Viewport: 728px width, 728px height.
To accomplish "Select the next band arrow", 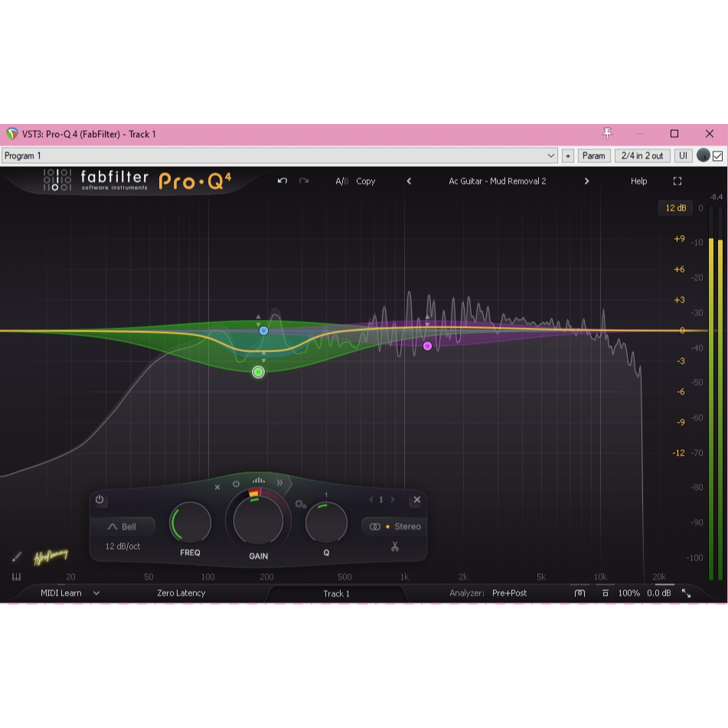I will click(x=393, y=500).
